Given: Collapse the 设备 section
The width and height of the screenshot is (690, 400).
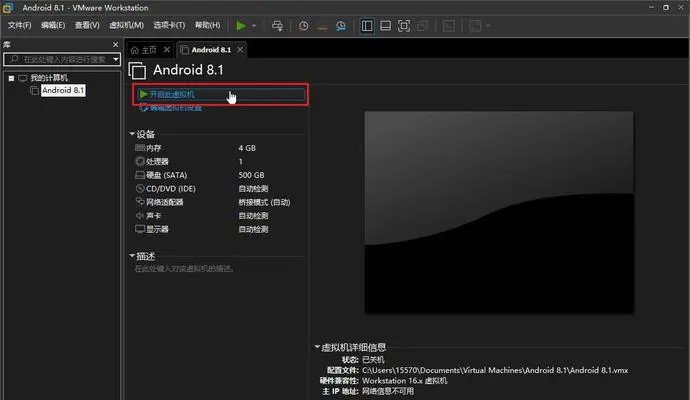Looking at the screenshot, I should (x=132, y=134).
